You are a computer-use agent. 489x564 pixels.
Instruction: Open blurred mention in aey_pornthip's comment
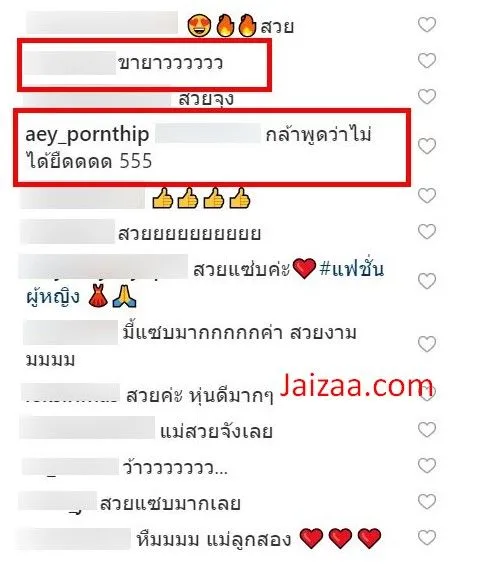point(208,133)
